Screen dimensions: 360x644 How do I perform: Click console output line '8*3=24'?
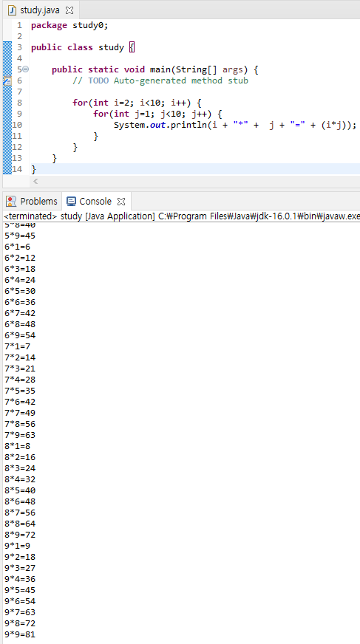click(x=20, y=469)
